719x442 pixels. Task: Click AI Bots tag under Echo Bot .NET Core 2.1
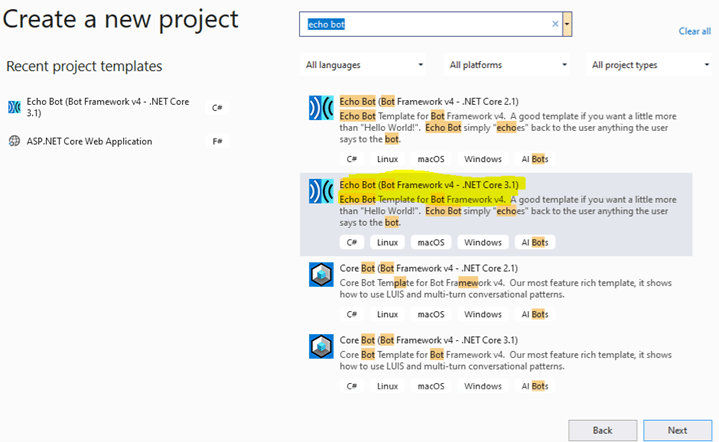tap(535, 159)
